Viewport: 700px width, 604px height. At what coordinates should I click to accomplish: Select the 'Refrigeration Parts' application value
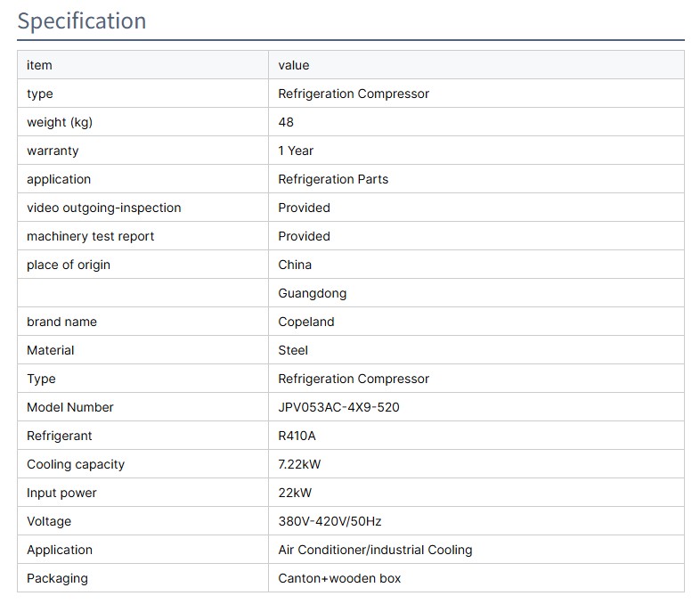click(333, 179)
